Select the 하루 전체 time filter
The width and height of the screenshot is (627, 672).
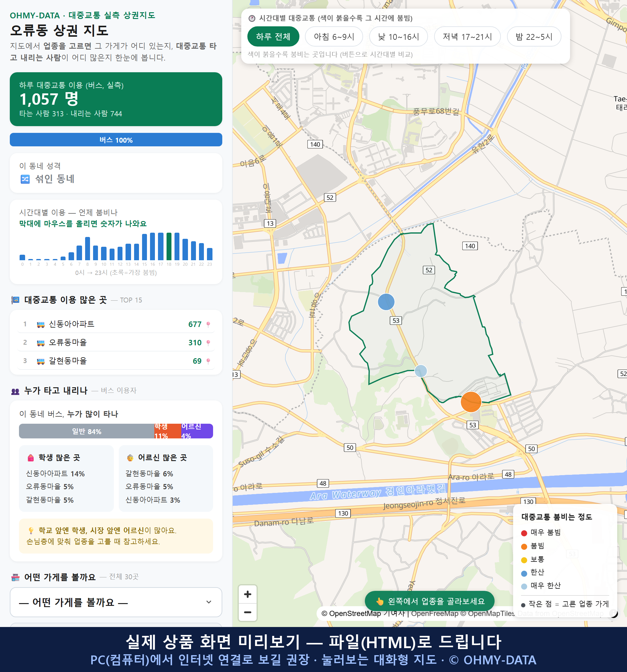273,36
